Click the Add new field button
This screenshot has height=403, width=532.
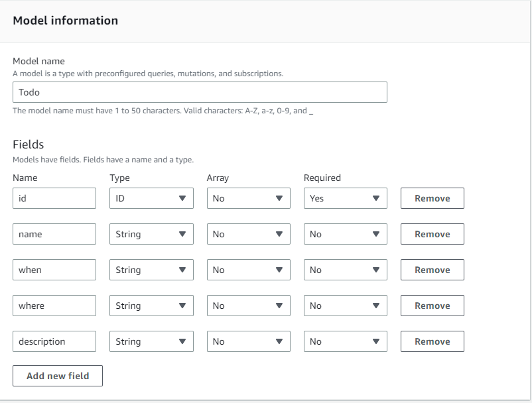coord(57,376)
